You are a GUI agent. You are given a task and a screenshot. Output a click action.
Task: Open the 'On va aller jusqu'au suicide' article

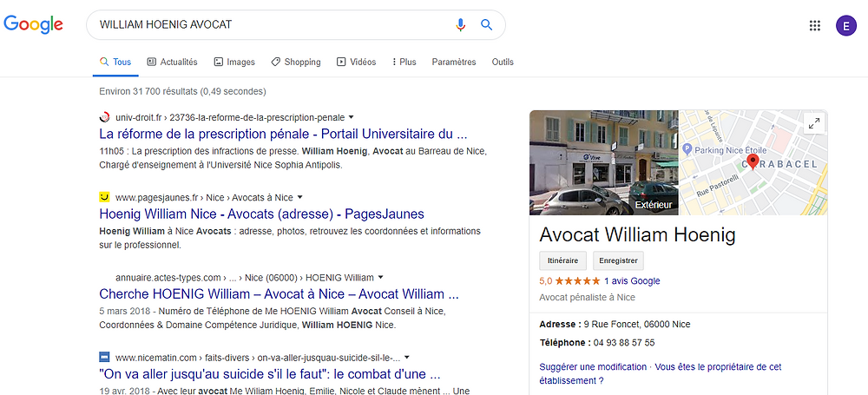(x=270, y=373)
